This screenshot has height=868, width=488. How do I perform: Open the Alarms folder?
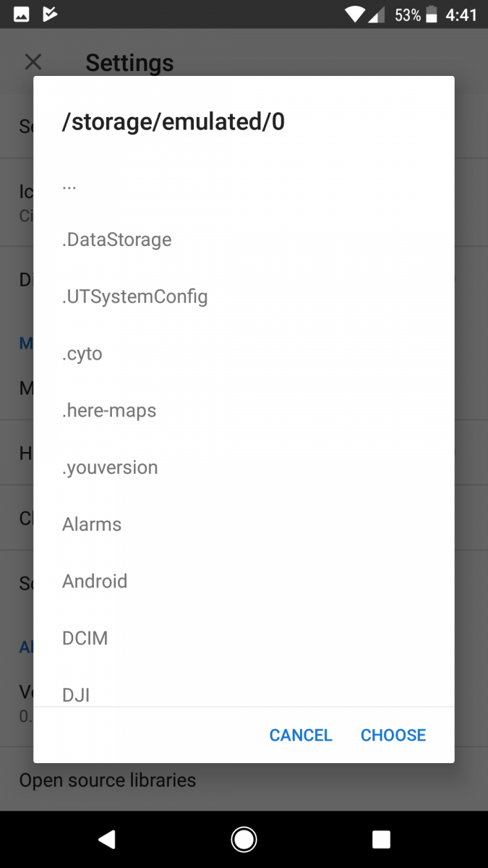click(92, 524)
